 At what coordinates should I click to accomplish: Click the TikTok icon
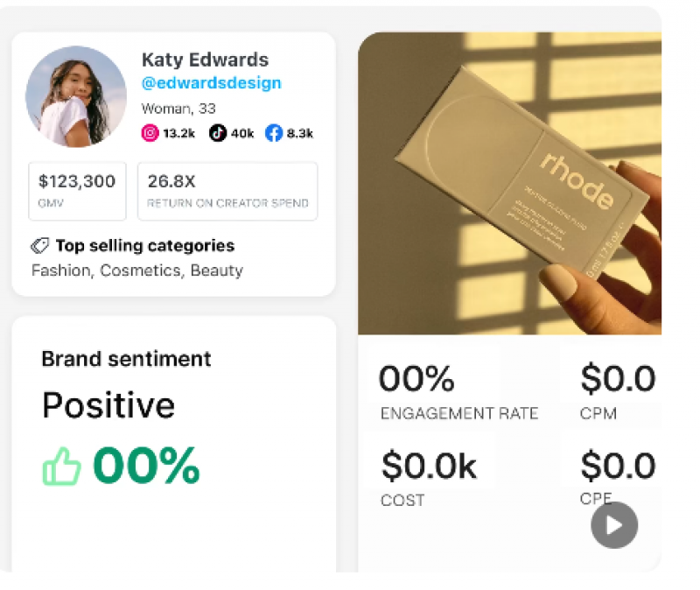click(217, 133)
